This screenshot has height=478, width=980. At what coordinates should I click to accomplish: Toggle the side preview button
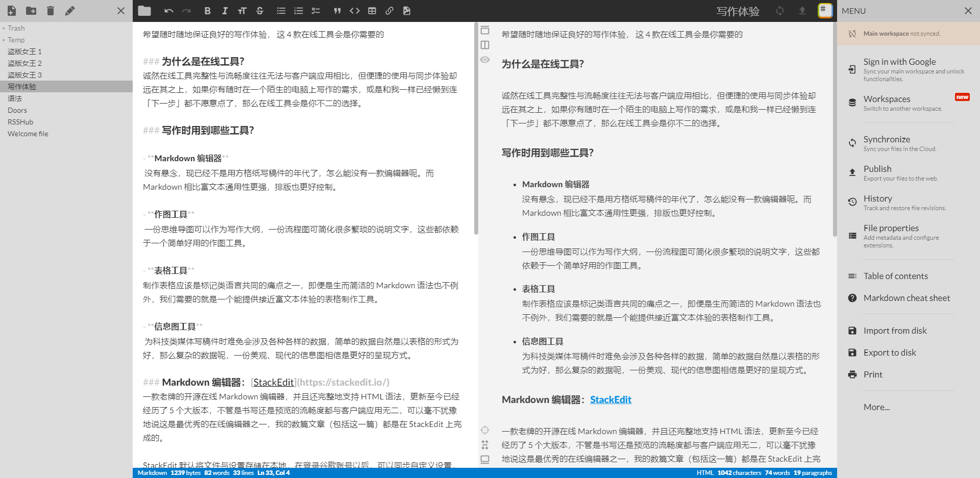[485, 45]
